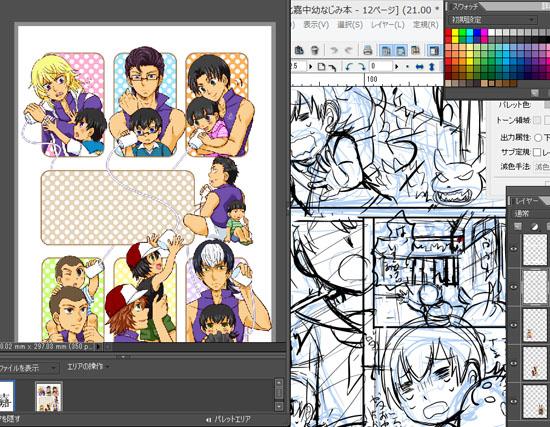
Task: Click the paste clipboard icon in the toolbar
Action: (299, 50)
